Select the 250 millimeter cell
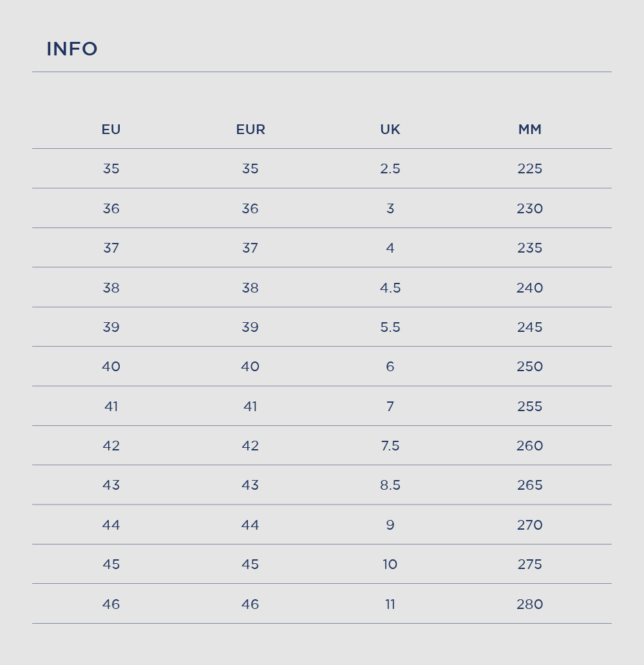The width and height of the screenshot is (644, 665). [530, 367]
